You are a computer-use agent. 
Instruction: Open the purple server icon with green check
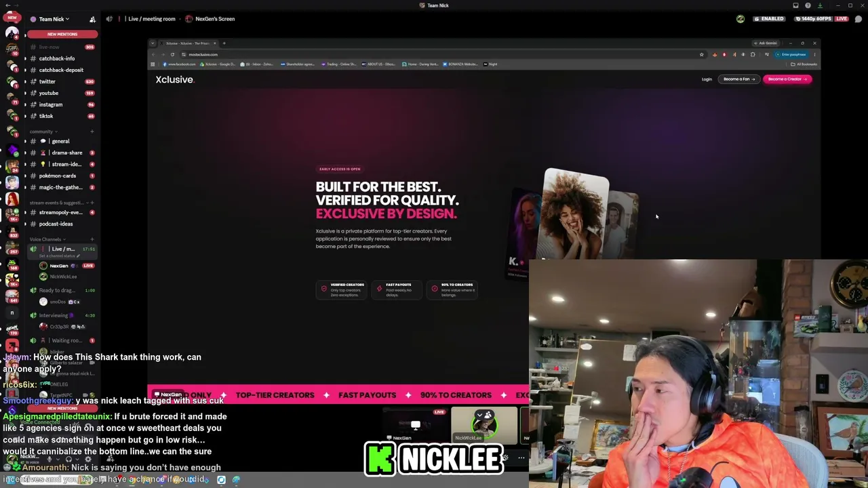(12, 150)
